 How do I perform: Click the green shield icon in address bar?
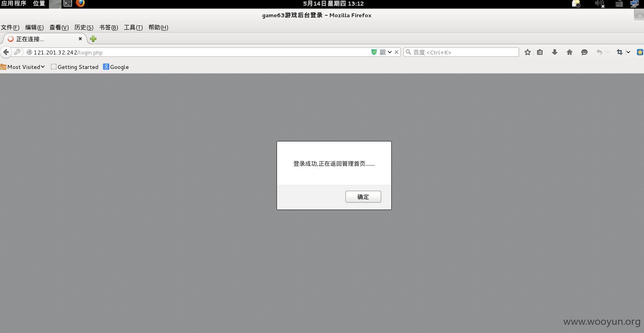tap(374, 52)
